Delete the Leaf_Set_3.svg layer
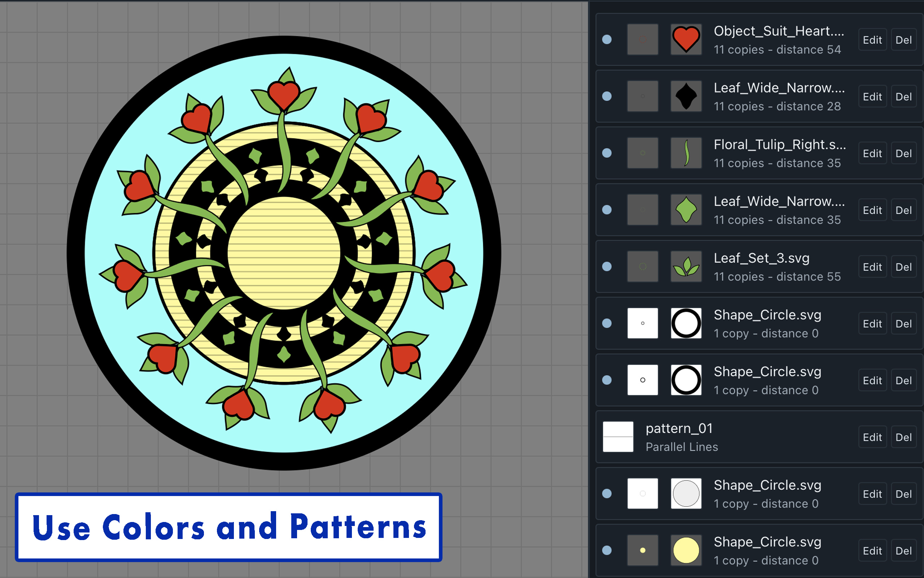 pyautogui.click(x=904, y=267)
